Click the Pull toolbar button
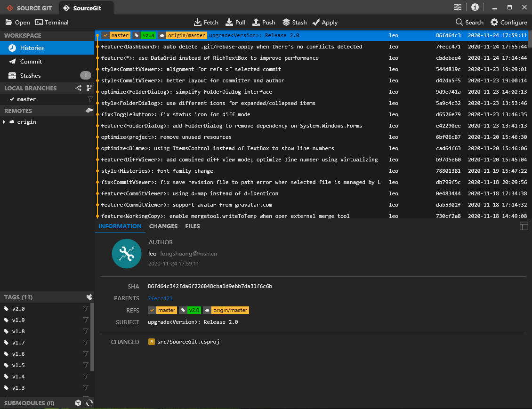This screenshot has height=409, width=532. tap(235, 23)
